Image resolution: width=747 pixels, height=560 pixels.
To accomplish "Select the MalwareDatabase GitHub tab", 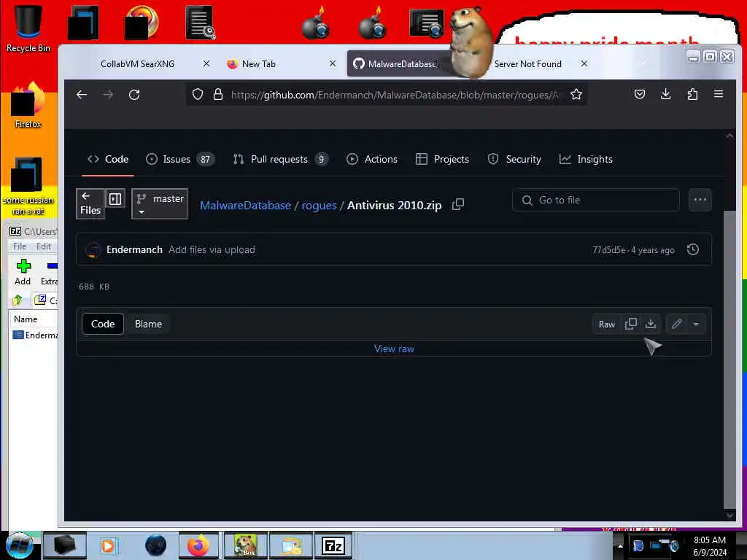I will [402, 64].
